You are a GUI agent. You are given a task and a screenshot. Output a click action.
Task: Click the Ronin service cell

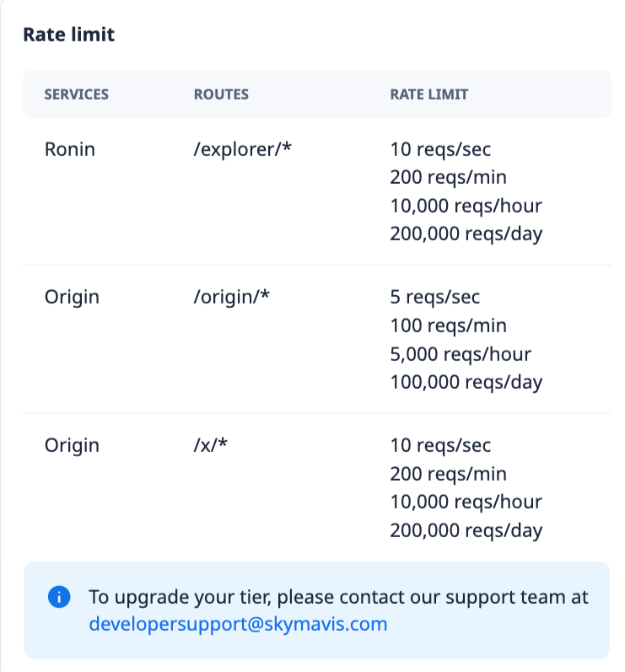70,149
